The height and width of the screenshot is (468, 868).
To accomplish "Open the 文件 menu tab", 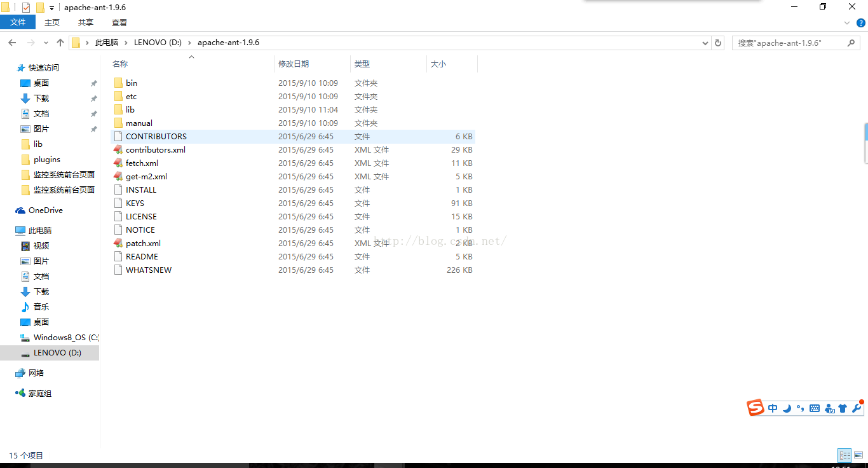I will click(x=18, y=22).
